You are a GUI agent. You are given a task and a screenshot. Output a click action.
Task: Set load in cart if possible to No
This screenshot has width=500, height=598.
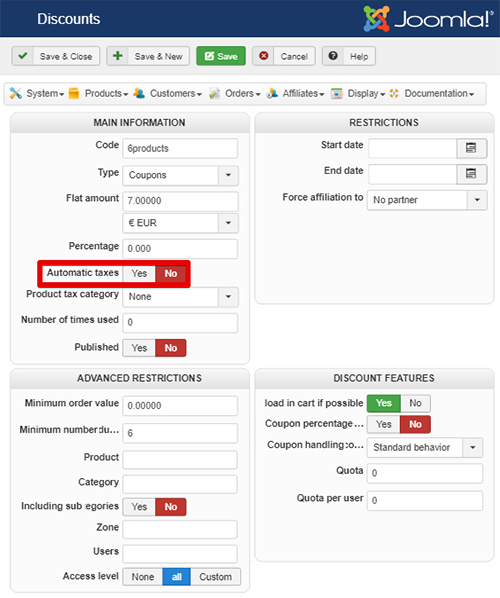click(415, 403)
